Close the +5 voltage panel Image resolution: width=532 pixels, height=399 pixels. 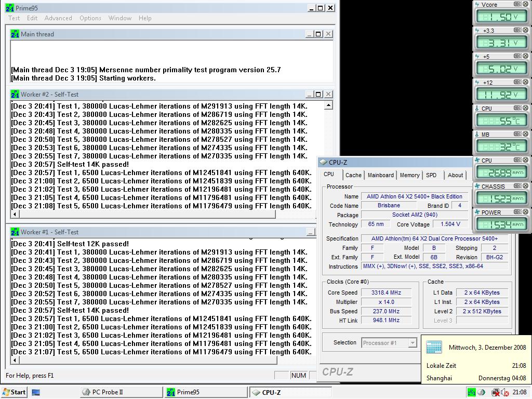click(x=525, y=56)
